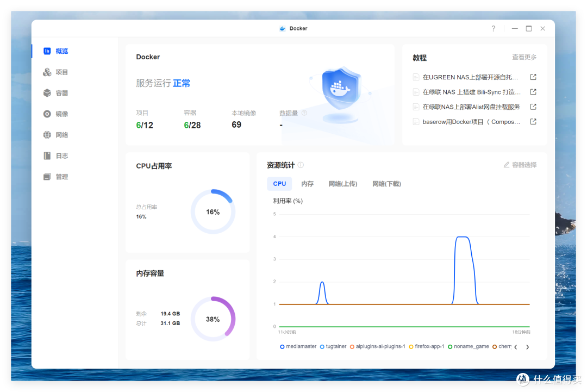Click the 容器 container box icon
587x392 pixels.
point(47,93)
